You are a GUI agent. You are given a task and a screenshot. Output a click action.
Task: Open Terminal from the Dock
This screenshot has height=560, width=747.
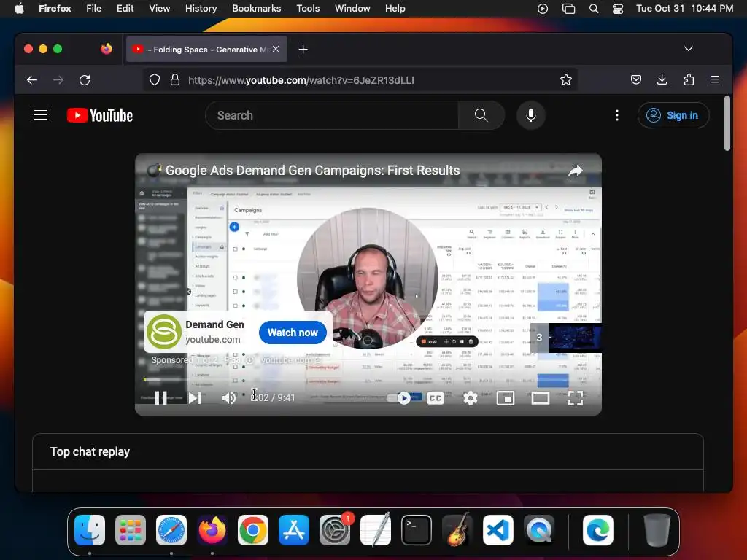tap(417, 530)
